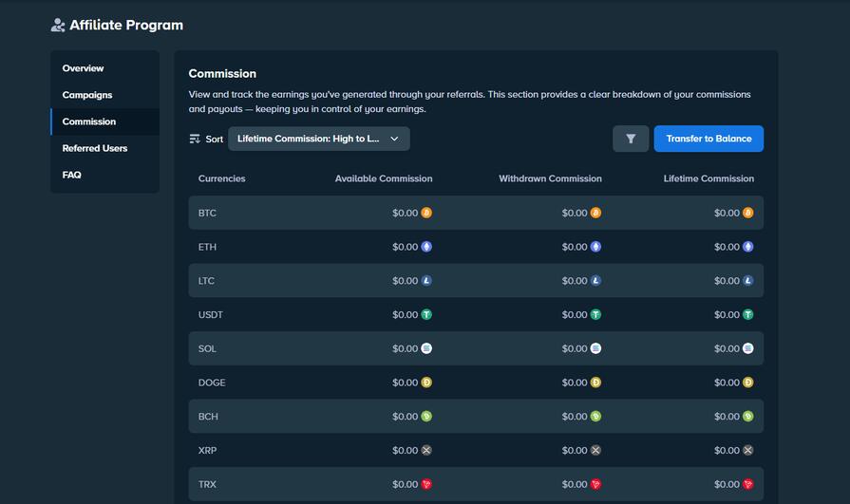Click BCH coin icon in Lifetime Commission
Screen dimensions: 850x504
tap(748, 417)
